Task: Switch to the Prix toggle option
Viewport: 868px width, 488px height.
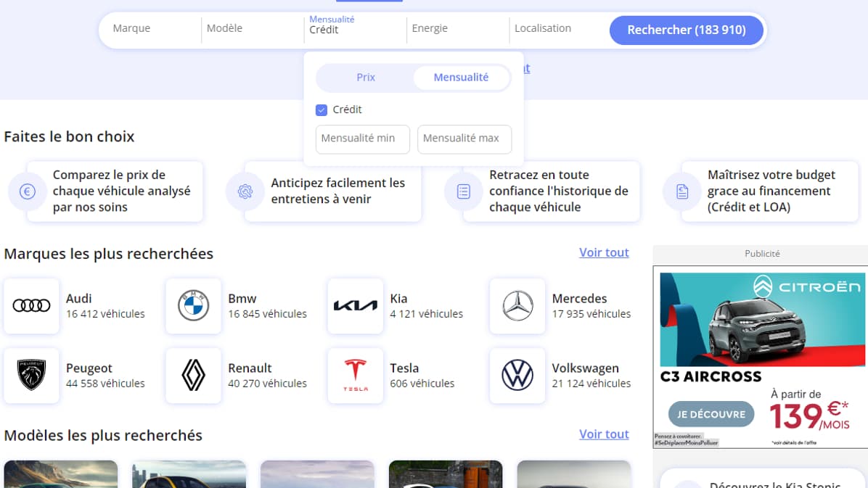Action: tap(366, 78)
